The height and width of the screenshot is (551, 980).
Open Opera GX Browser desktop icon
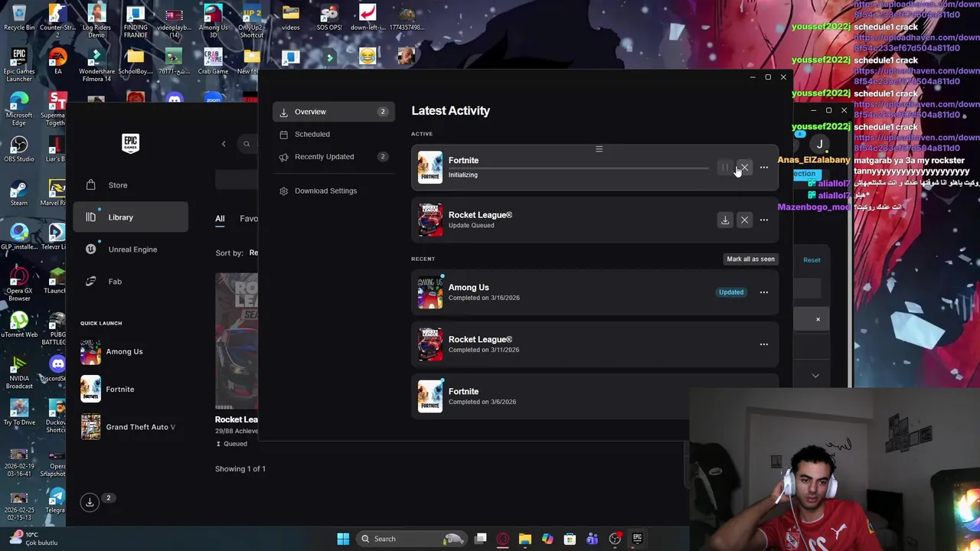(19, 284)
